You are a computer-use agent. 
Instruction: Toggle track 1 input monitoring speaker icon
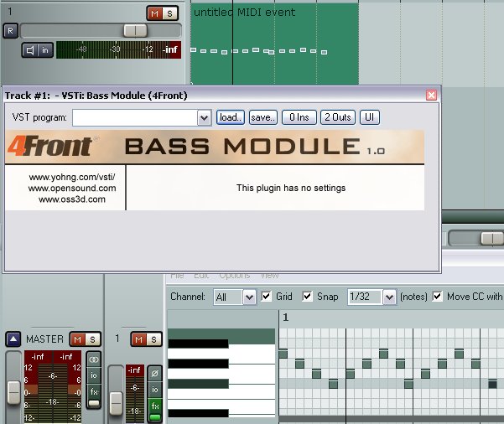30,50
